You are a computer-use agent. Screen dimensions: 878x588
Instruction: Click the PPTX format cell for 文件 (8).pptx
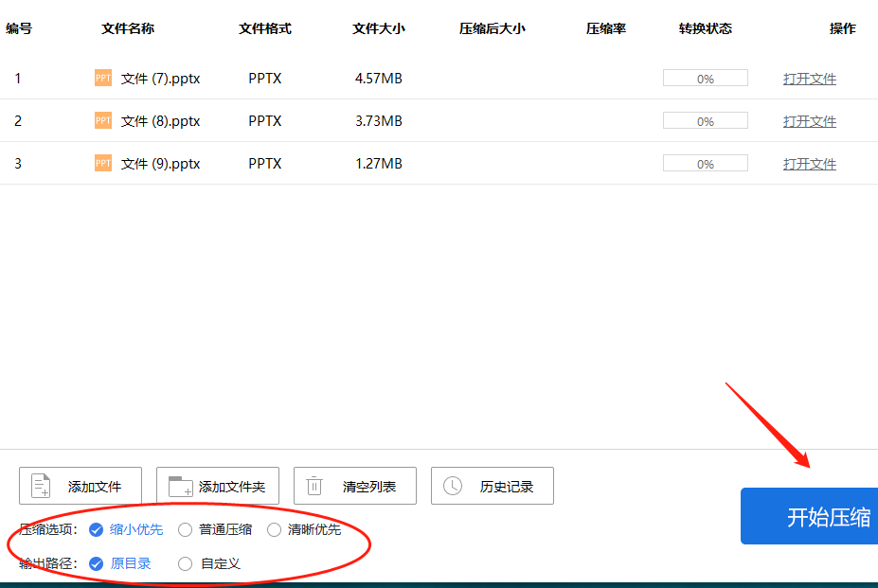coord(265,121)
